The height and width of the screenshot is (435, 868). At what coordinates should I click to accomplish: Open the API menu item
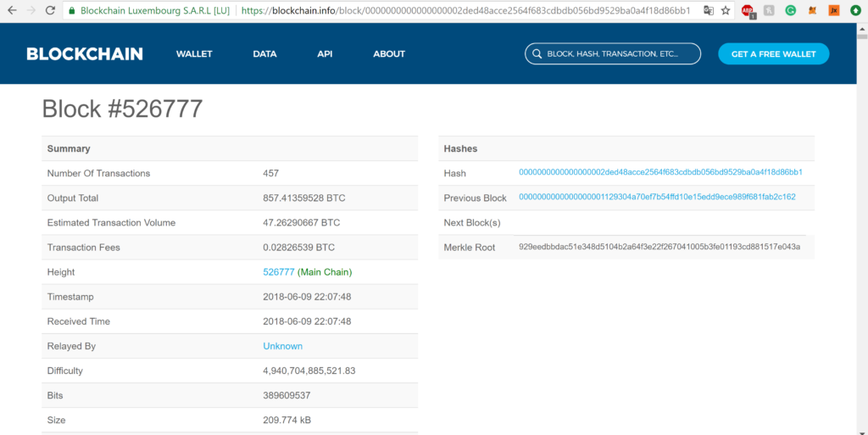tap(325, 54)
